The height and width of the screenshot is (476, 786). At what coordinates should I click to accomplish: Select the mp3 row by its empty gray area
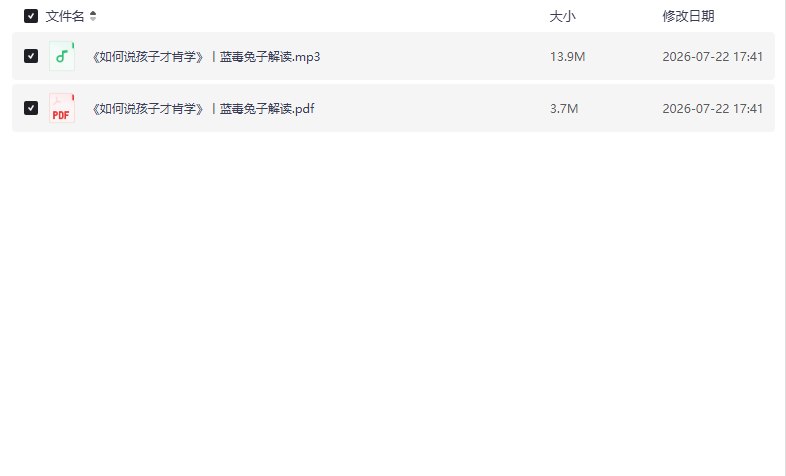tap(431, 56)
